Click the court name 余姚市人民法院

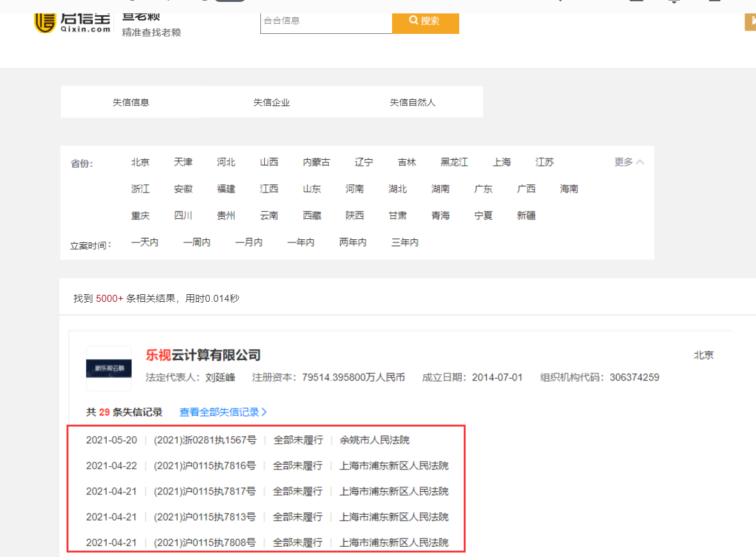tap(375, 440)
